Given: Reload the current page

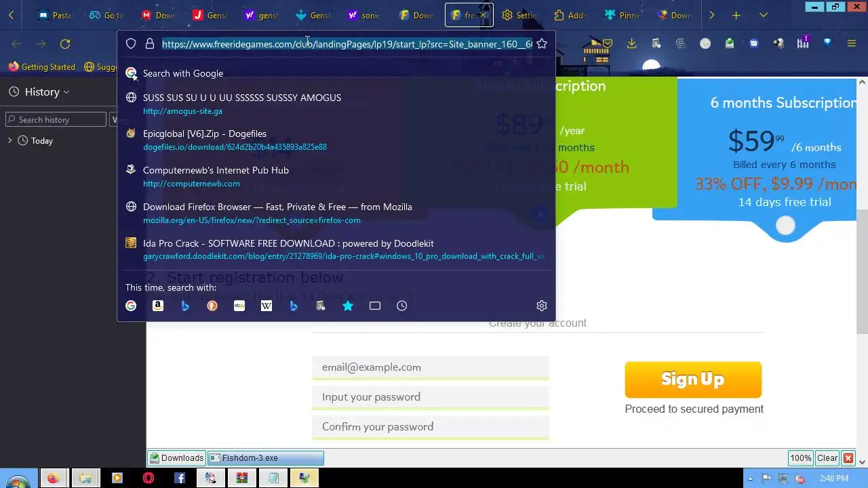Looking at the screenshot, I should coord(65,43).
